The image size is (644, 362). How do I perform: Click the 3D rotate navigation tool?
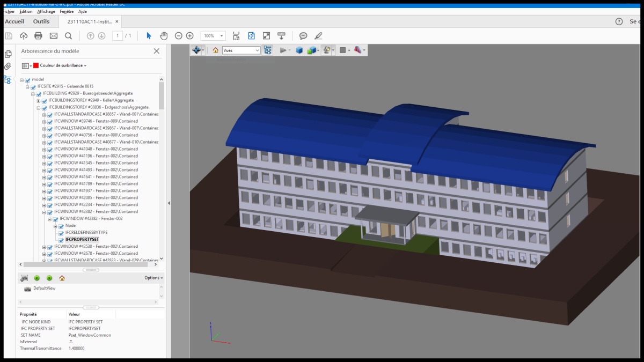(196, 50)
